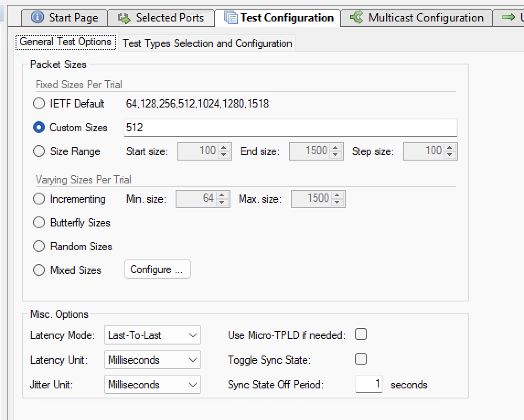Image resolution: width=524 pixels, height=420 pixels.
Task: Select the IETF Default radio button
Action: 39,104
